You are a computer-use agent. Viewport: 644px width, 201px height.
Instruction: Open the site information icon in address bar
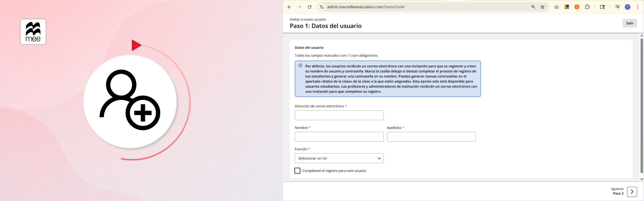(x=321, y=7)
